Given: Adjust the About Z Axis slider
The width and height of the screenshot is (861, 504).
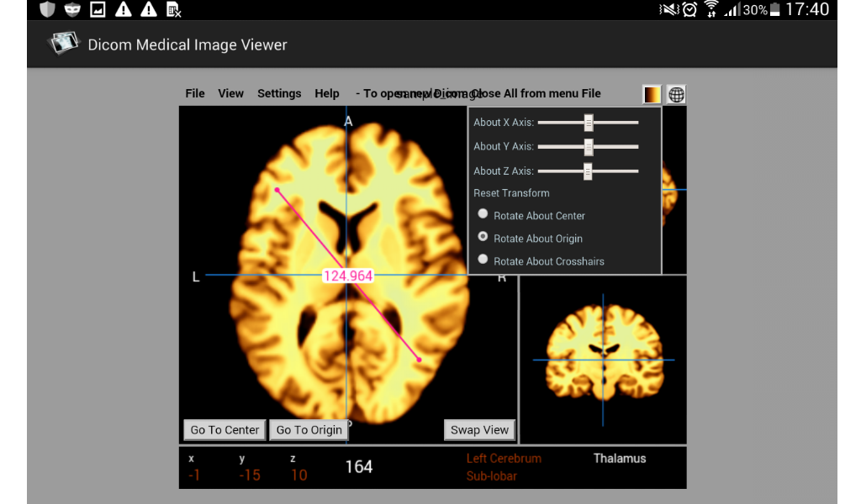Looking at the screenshot, I should [x=587, y=171].
